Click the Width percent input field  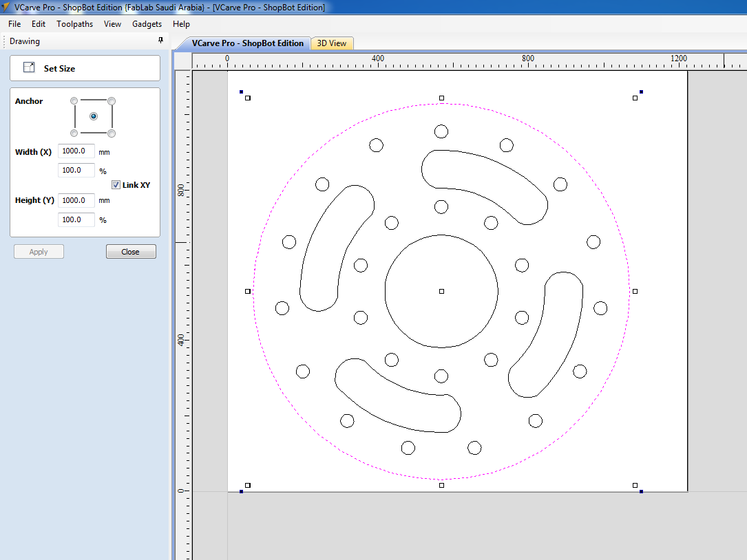coord(76,170)
